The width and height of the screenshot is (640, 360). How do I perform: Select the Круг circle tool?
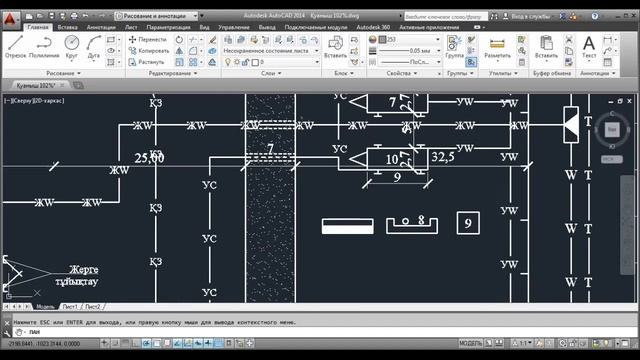click(x=71, y=47)
